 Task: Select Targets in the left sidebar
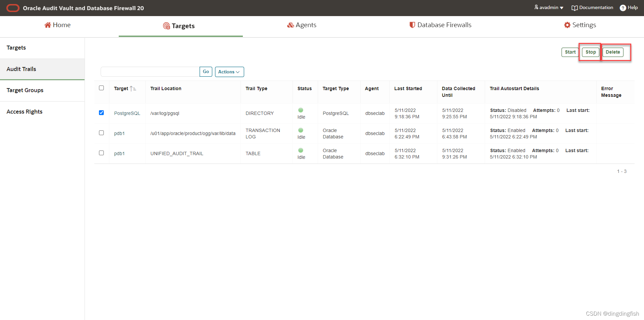42,48
